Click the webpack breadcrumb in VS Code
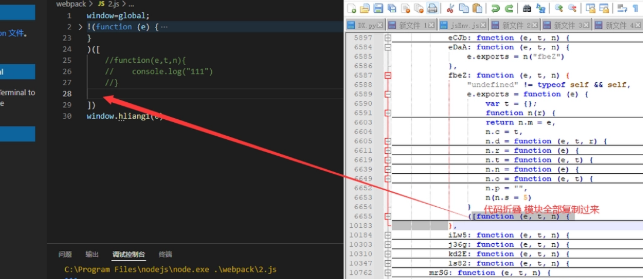Viewport: 644px width, 279px height. [71, 5]
